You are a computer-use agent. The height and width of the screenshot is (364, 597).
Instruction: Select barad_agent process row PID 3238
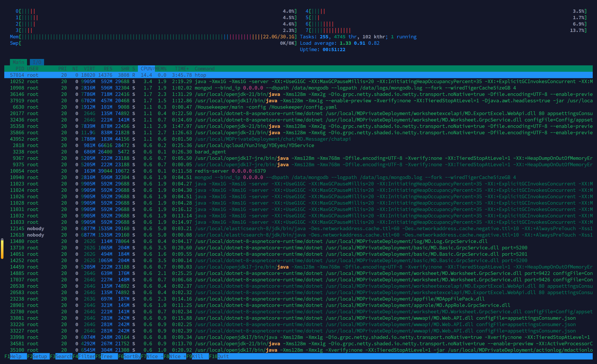point(298,152)
